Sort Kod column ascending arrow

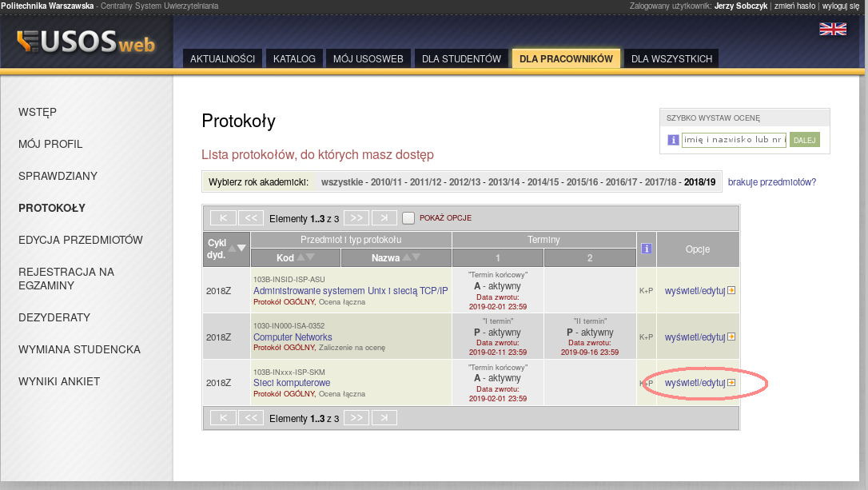pos(301,257)
